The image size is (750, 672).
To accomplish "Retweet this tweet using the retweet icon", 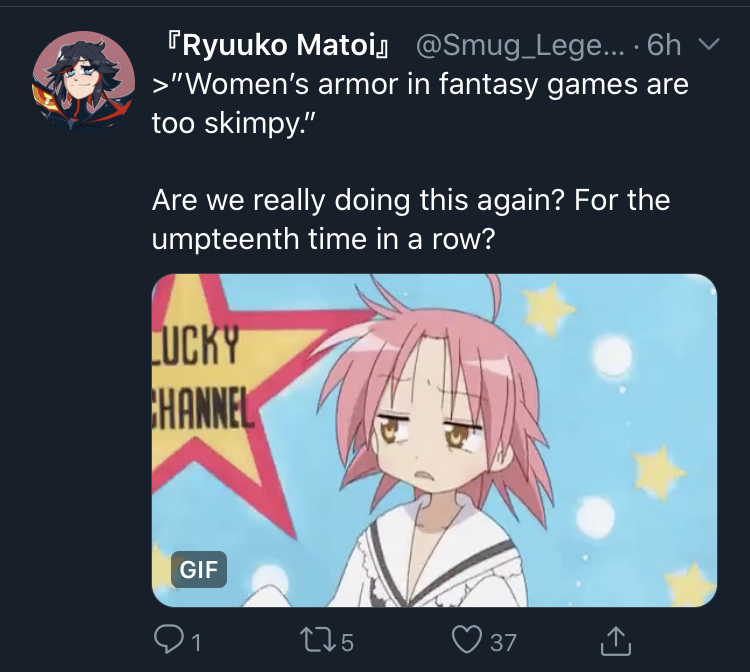I will 317,641.
